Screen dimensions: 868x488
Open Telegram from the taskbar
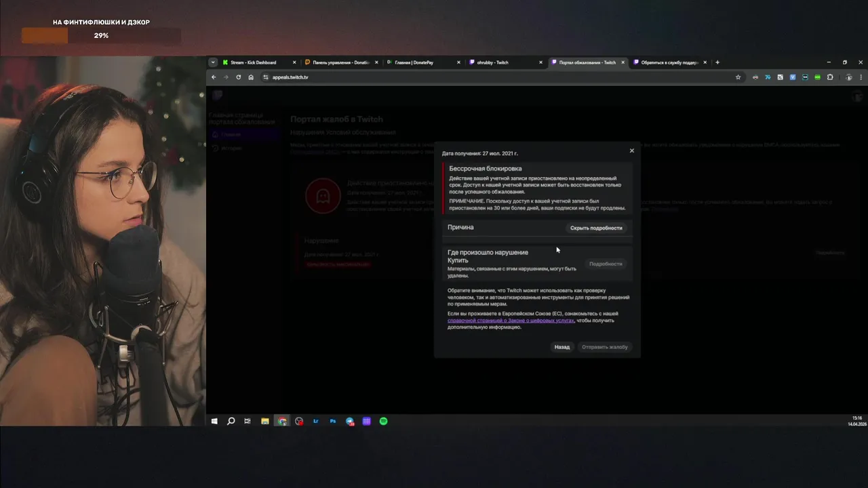(x=350, y=421)
